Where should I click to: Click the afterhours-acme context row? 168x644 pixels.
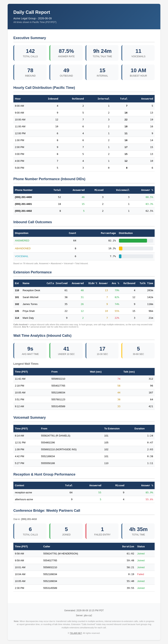84,499
